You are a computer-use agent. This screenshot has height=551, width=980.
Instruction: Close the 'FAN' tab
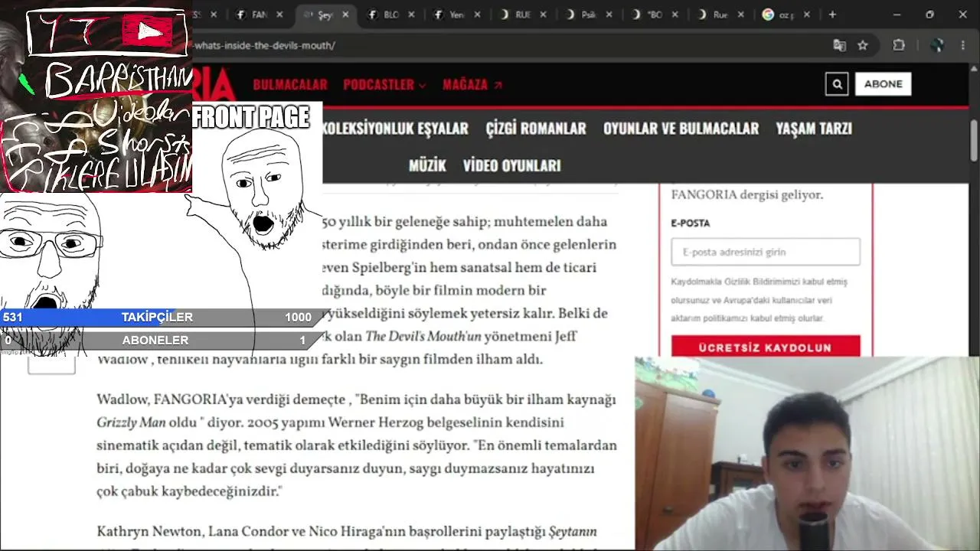click(x=279, y=15)
